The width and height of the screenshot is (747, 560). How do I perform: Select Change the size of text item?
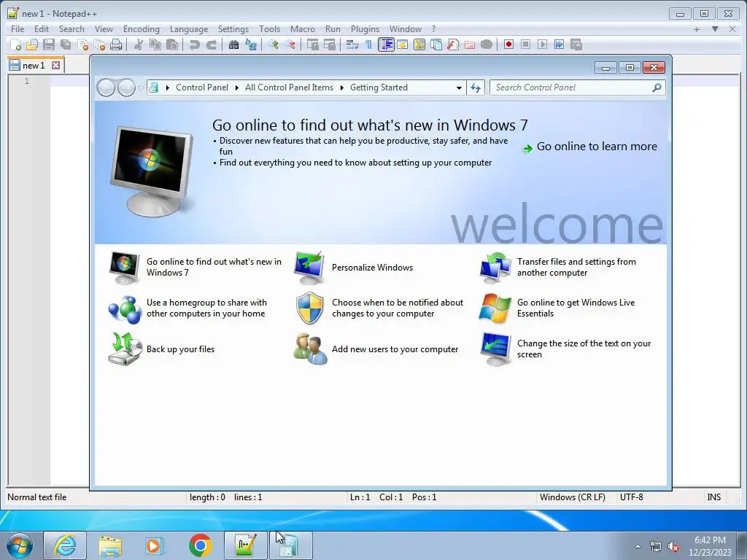click(x=584, y=349)
